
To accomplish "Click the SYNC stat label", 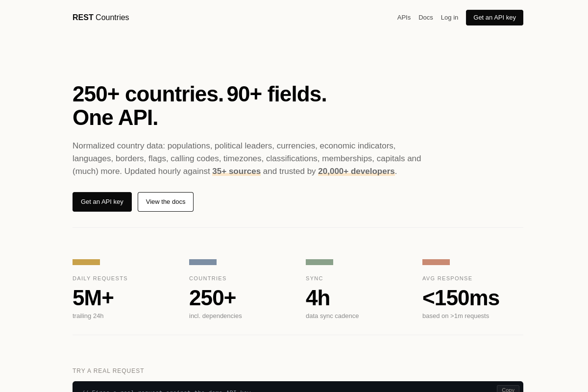I will (x=315, y=278).
